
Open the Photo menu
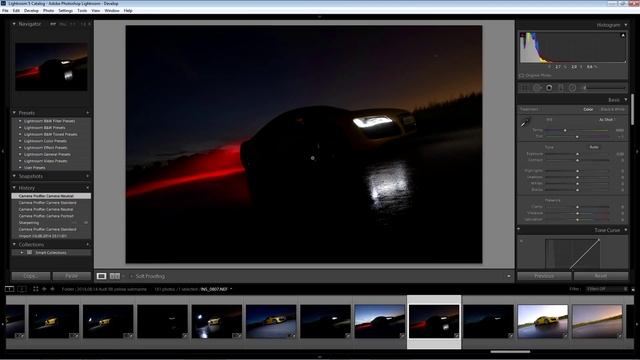click(x=49, y=11)
